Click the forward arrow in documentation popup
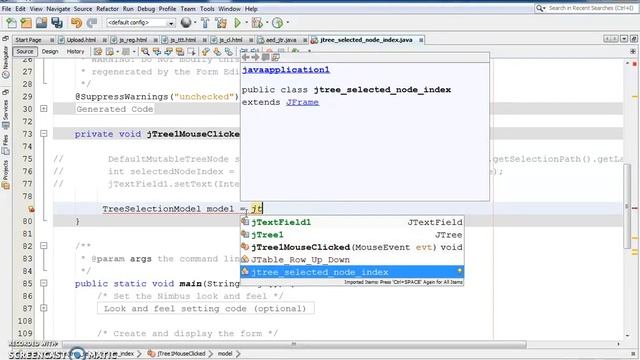 click(x=255, y=57)
